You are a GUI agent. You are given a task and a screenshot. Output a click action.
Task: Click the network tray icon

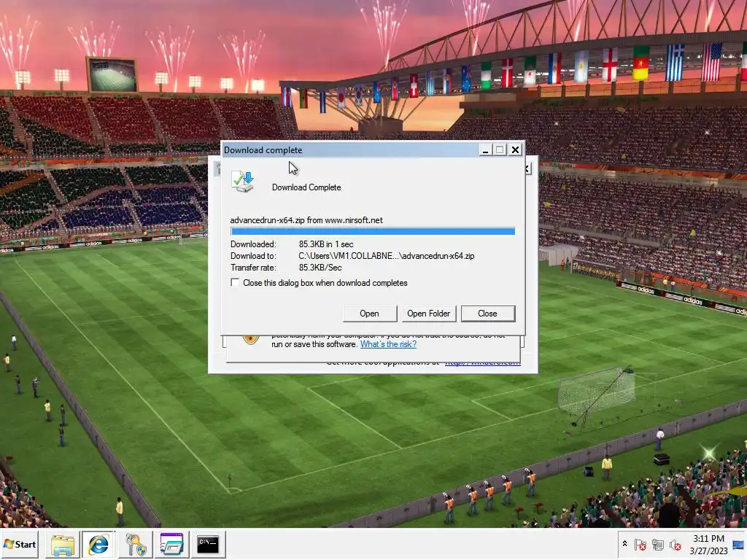click(x=658, y=545)
